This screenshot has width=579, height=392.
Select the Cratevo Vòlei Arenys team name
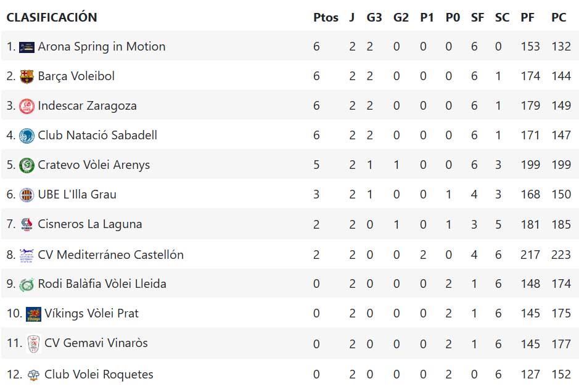(94, 165)
